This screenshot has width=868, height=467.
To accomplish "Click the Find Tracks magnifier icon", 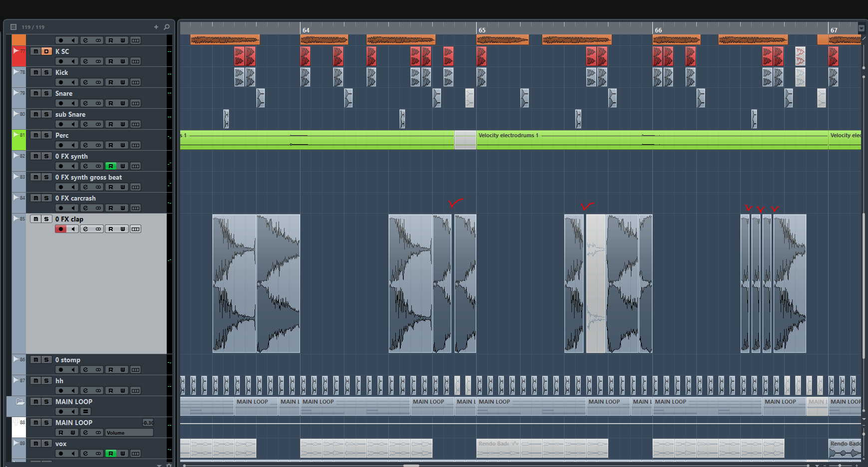I will point(167,27).
